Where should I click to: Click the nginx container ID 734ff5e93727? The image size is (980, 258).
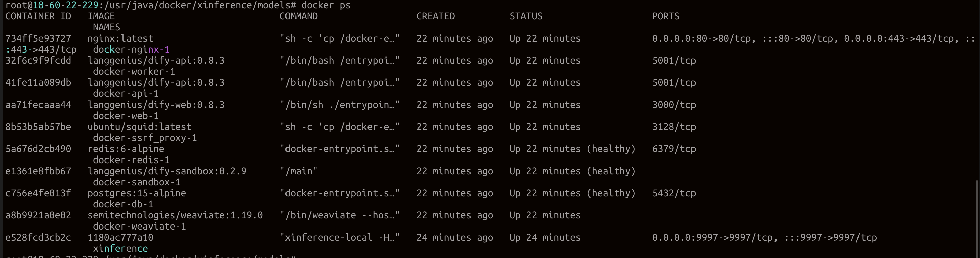[x=38, y=39]
